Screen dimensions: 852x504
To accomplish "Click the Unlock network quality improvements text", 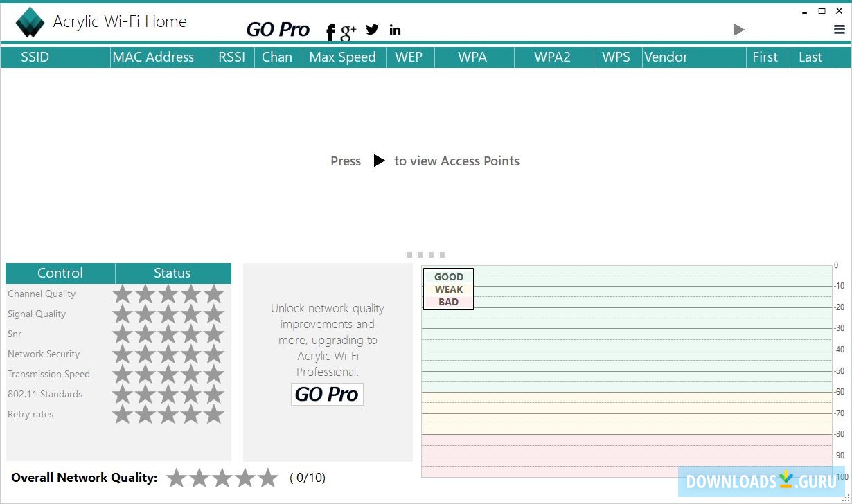I will tap(328, 340).
